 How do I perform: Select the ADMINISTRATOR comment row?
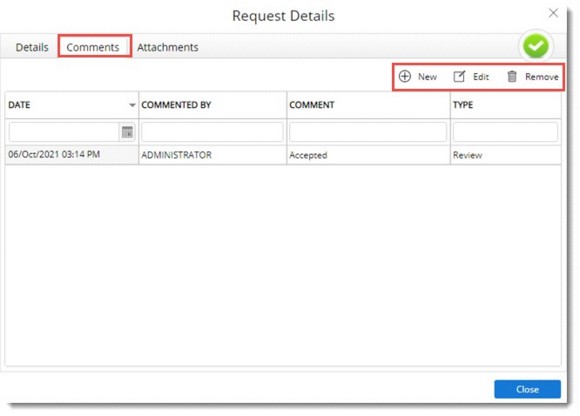pyautogui.click(x=283, y=155)
